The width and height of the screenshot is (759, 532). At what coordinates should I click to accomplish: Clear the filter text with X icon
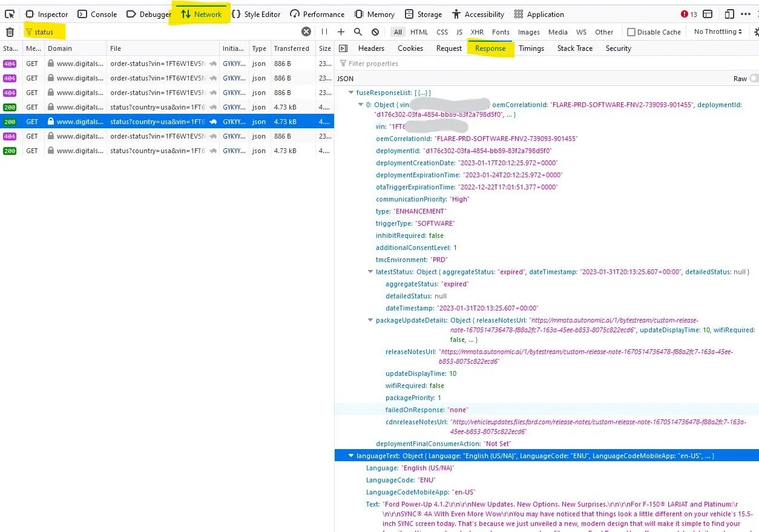306,31
